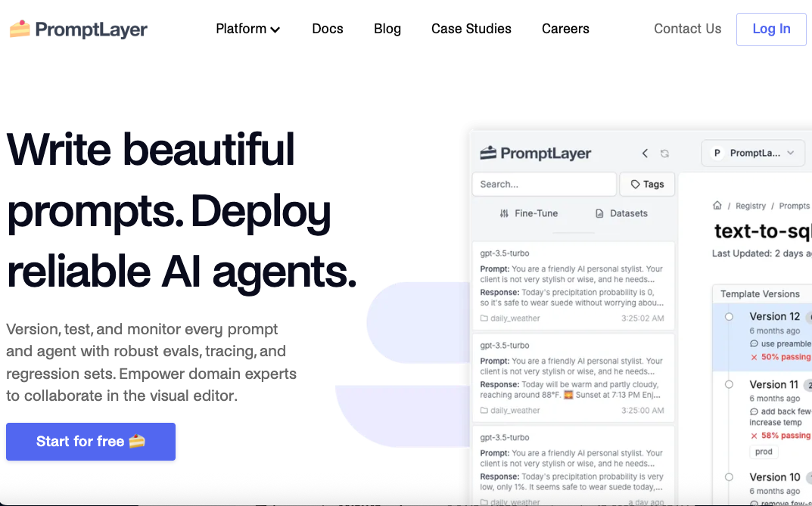Go to the Blog page

(387, 29)
